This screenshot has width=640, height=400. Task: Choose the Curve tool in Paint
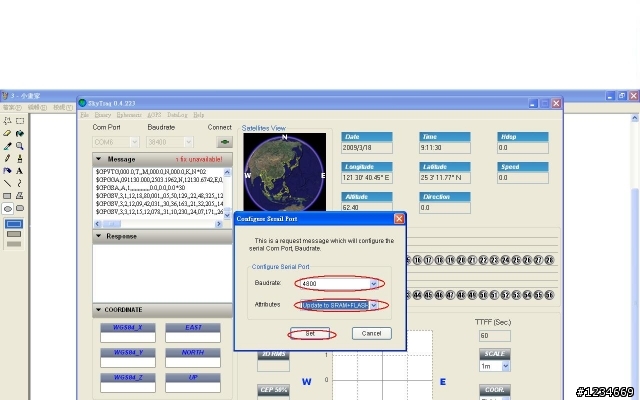tap(20, 183)
